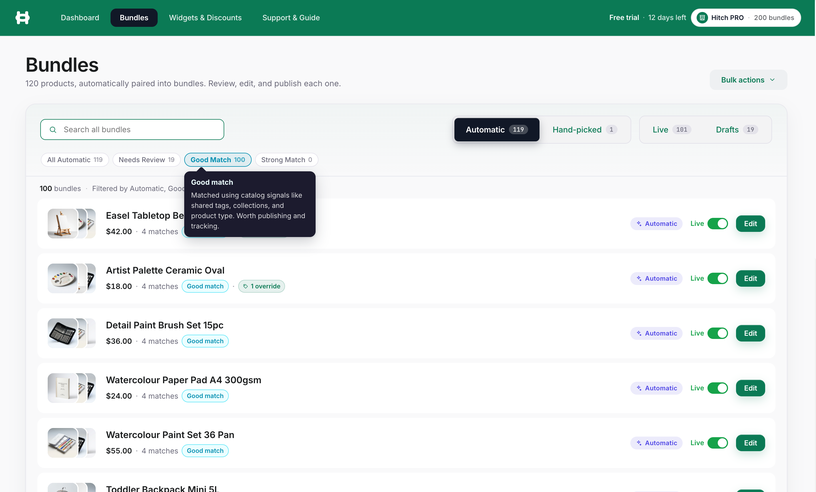Toggle Live switch for Artist Palette Ceramic Oval
Image resolution: width=816 pixels, height=492 pixels.
pos(718,279)
